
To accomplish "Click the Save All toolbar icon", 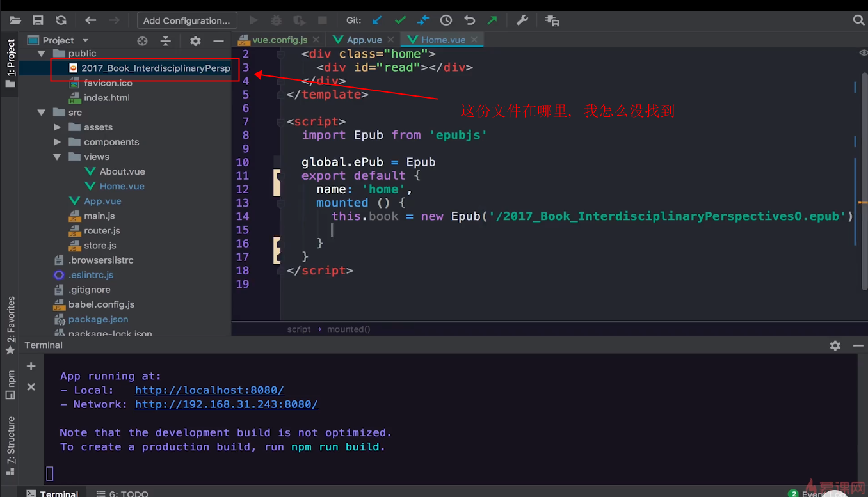I will coord(38,20).
